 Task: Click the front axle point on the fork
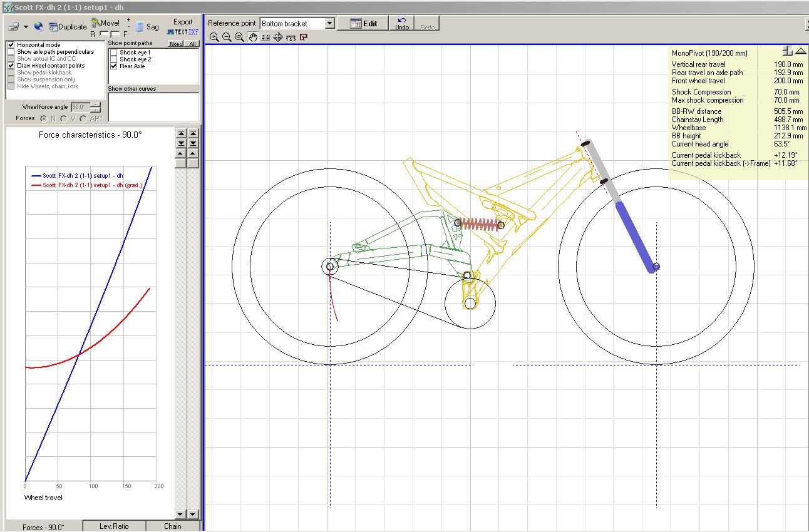[656, 267]
